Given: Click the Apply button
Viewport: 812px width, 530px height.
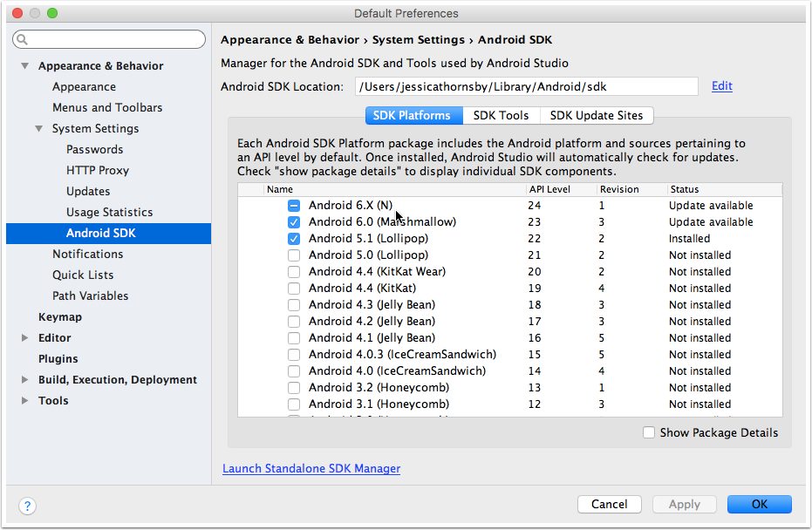Looking at the screenshot, I should 684,504.
